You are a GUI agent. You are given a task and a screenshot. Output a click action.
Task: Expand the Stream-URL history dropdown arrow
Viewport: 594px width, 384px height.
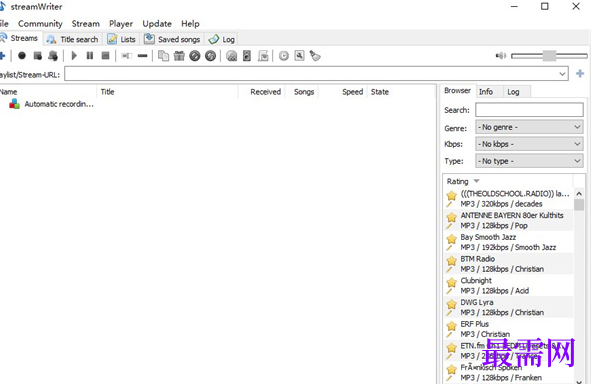pyautogui.click(x=563, y=73)
